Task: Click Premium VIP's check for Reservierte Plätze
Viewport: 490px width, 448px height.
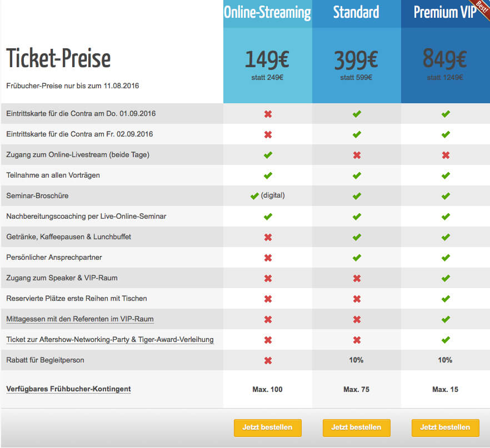Action: (446, 299)
